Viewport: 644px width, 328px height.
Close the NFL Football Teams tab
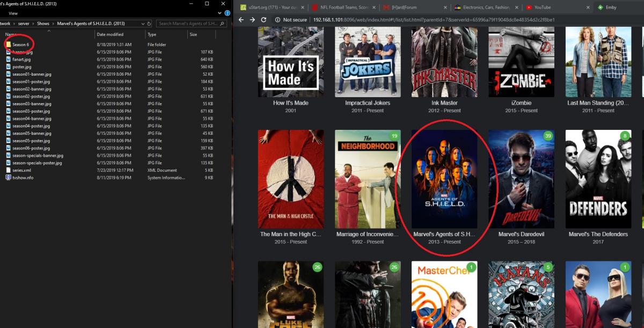(375, 8)
